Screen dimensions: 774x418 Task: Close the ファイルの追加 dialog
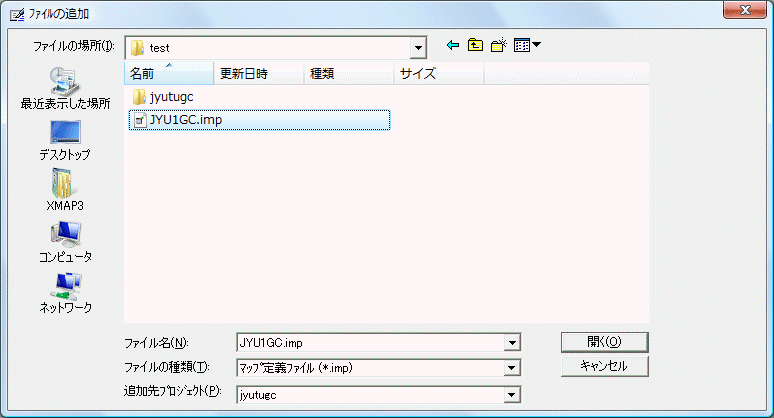tap(745, 10)
